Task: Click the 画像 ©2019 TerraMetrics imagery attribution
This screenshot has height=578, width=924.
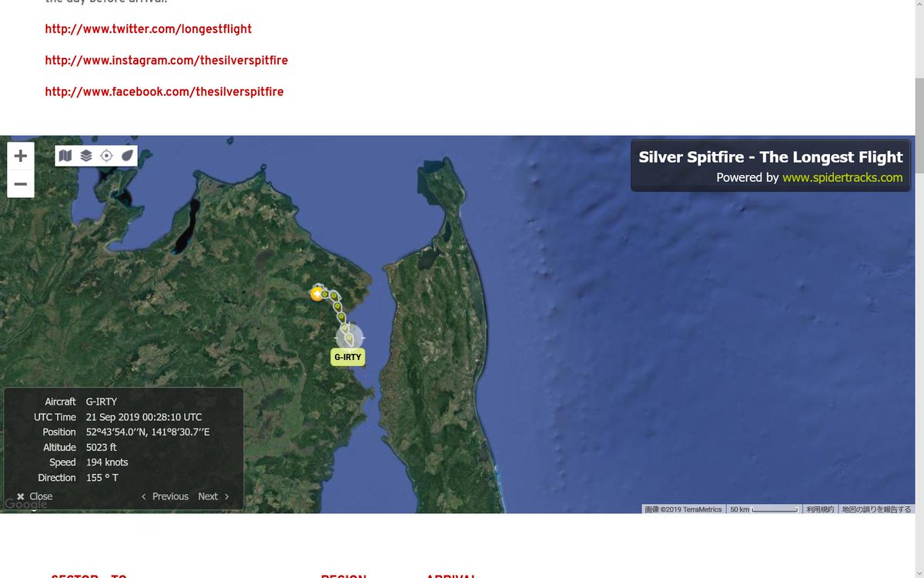Action: pos(684,509)
